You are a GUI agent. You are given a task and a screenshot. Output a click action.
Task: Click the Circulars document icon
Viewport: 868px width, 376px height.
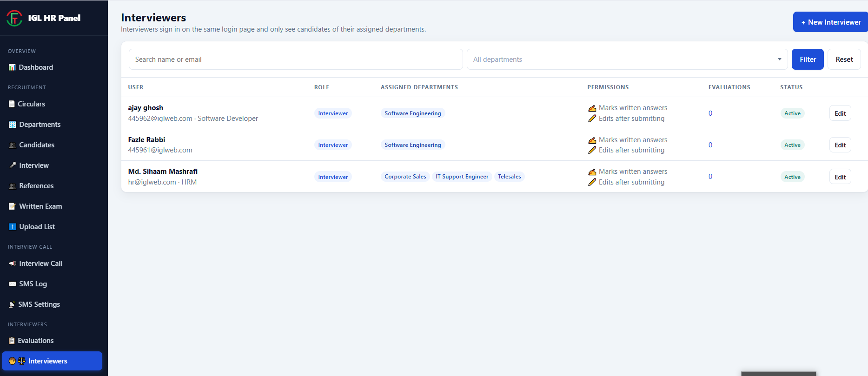pyautogui.click(x=12, y=104)
